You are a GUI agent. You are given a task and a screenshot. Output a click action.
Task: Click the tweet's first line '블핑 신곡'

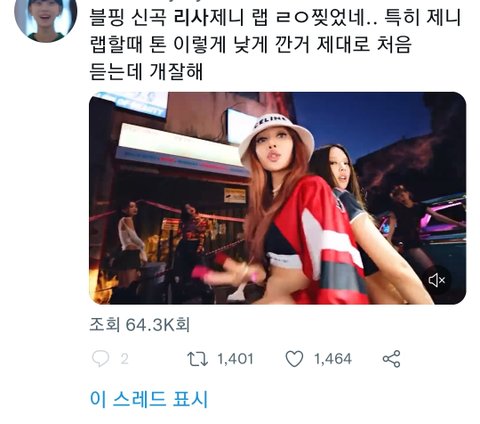point(128,18)
